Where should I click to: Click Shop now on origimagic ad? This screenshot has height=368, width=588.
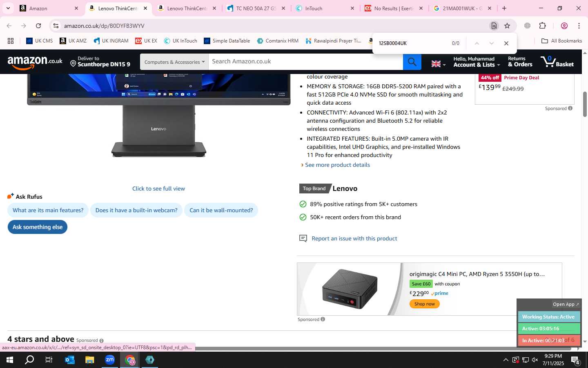[x=424, y=304]
